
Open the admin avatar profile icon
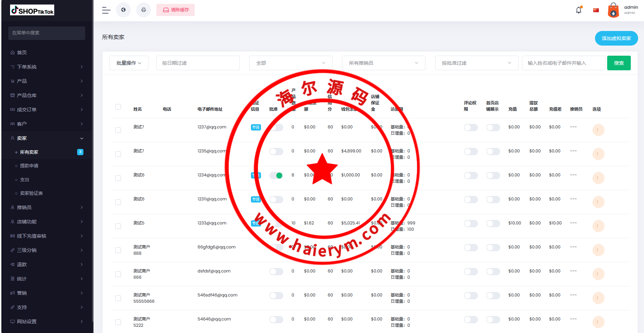pos(613,10)
